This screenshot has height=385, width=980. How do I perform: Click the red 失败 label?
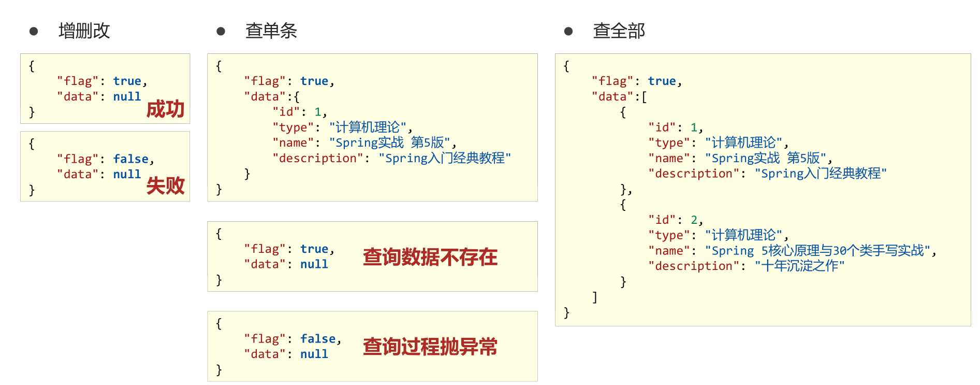165,186
